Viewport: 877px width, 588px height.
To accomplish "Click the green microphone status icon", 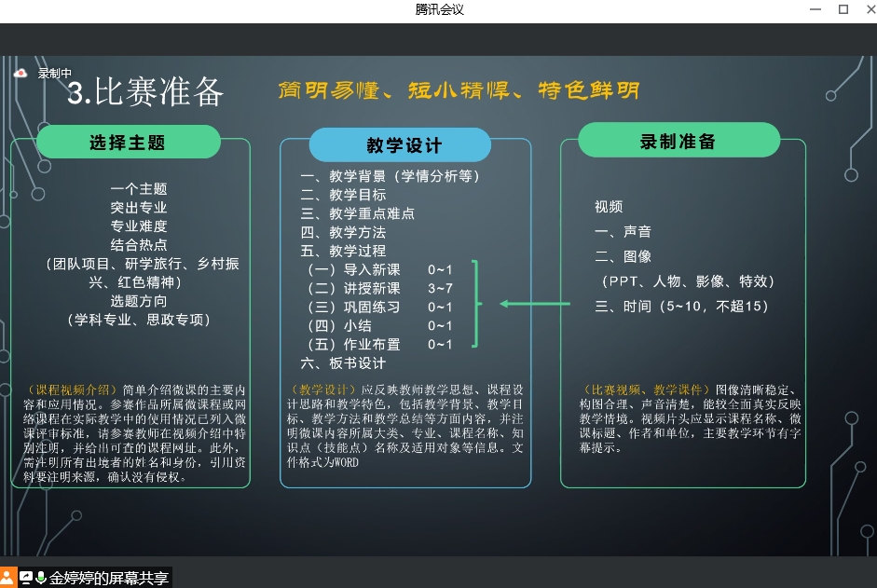I will coord(41,578).
